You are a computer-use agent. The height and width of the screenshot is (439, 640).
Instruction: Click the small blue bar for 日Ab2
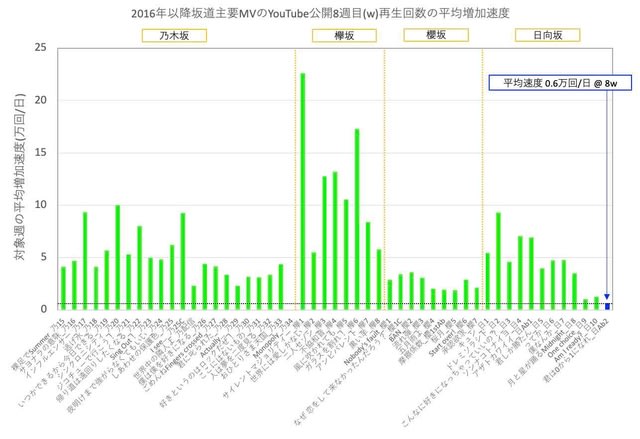pyautogui.click(x=607, y=306)
